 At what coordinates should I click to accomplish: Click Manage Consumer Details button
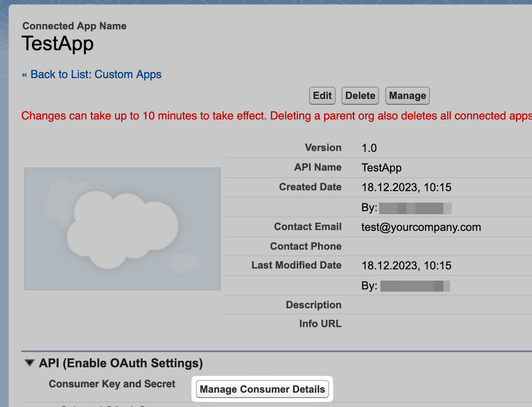(x=262, y=390)
